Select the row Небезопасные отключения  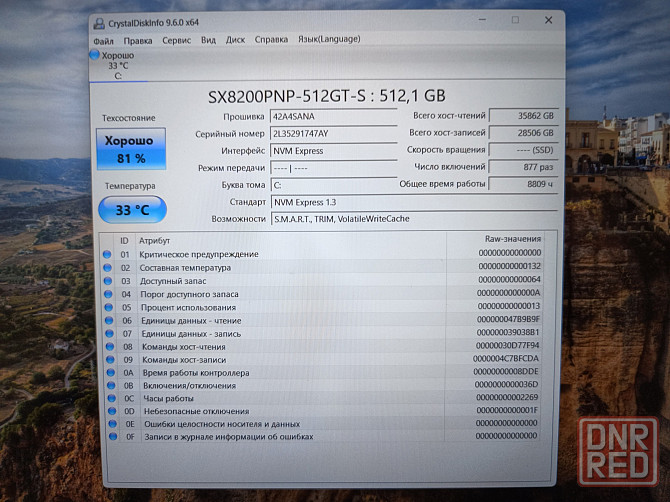(x=324, y=411)
